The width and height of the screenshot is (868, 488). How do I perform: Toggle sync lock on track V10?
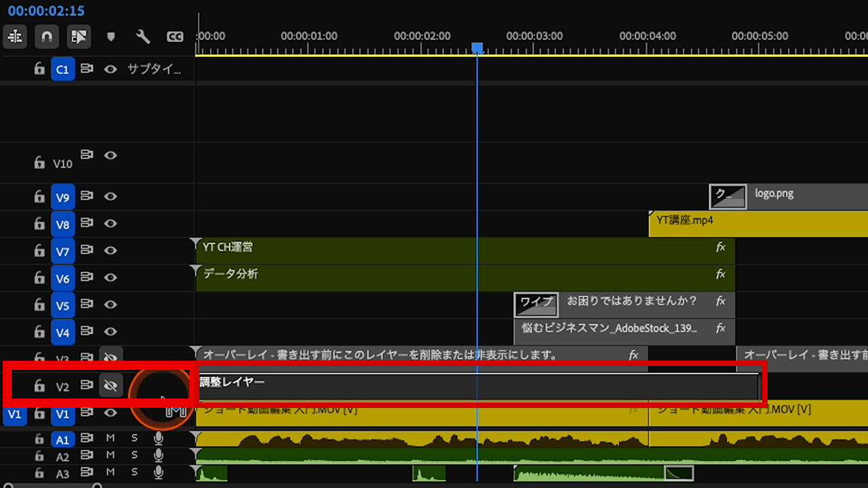coord(87,155)
